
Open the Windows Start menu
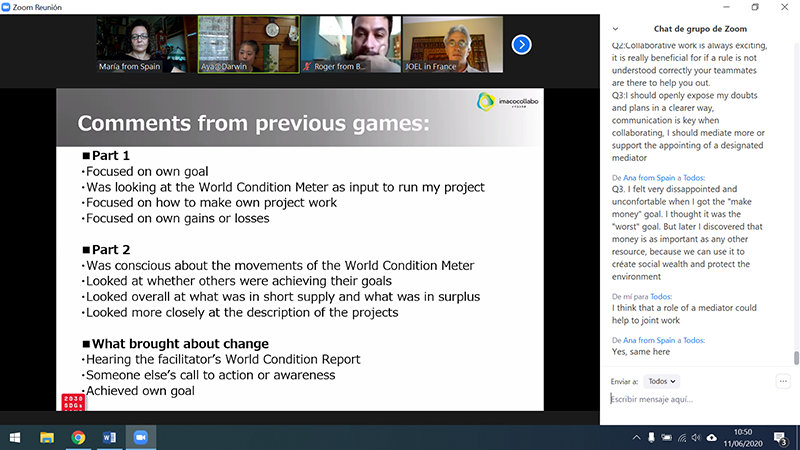[x=15, y=438]
